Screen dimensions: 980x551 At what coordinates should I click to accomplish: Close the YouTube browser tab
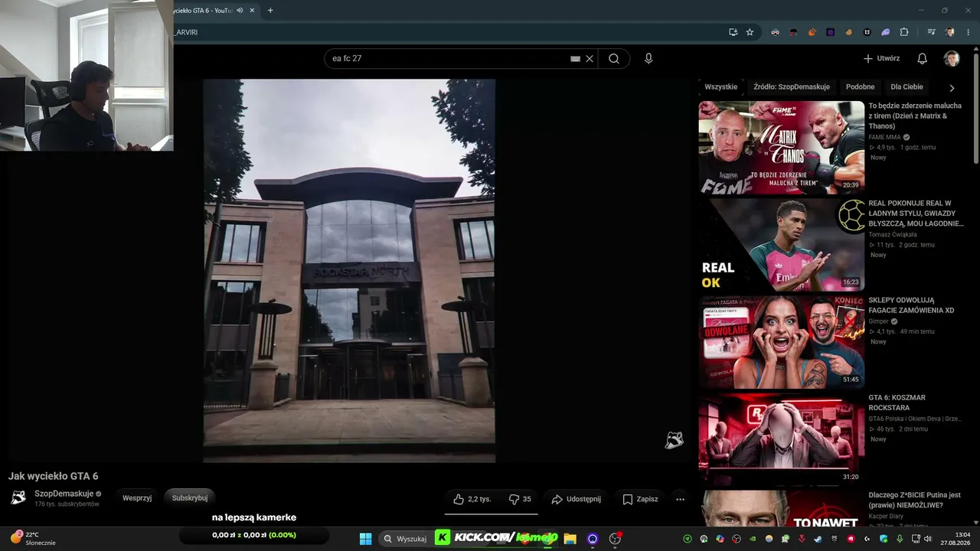point(252,11)
